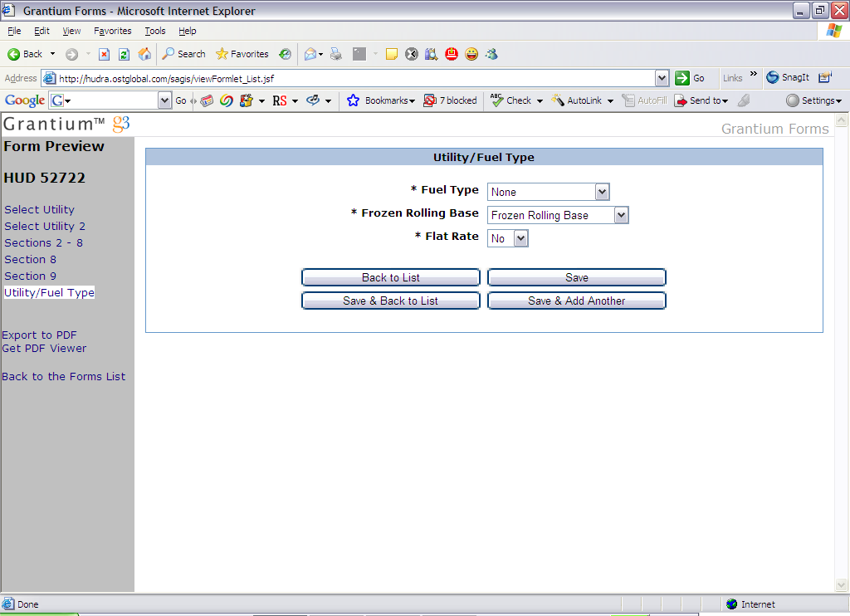Open the Flat Rate dropdown
This screenshot has width=850, height=616.
[x=520, y=238]
